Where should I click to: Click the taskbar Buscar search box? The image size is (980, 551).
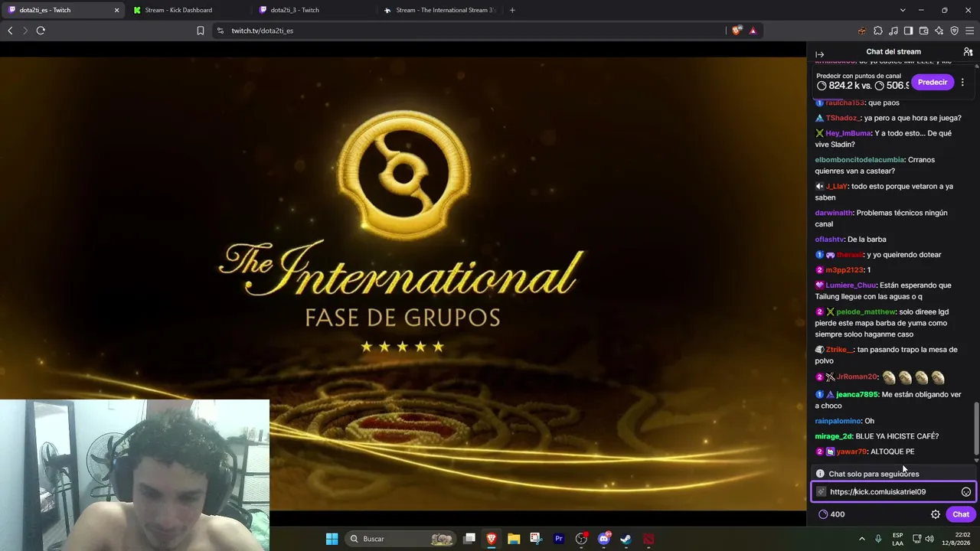click(x=400, y=539)
